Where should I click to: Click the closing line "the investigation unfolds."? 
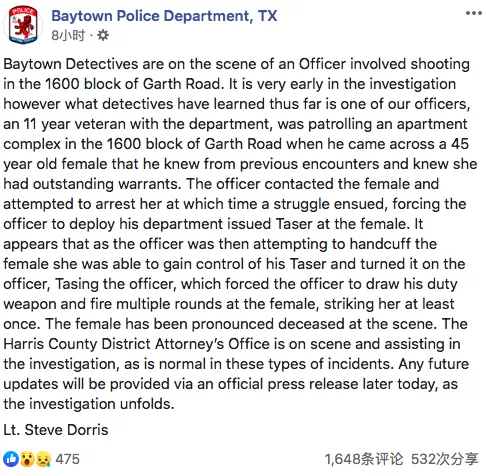[x=89, y=404]
